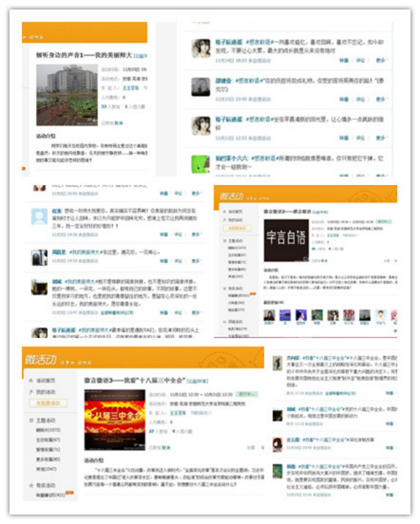This screenshot has height=524, width=420.
Task: Click the orange 发起新活动 button in bottom sidebar
Action: coord(47,403)
